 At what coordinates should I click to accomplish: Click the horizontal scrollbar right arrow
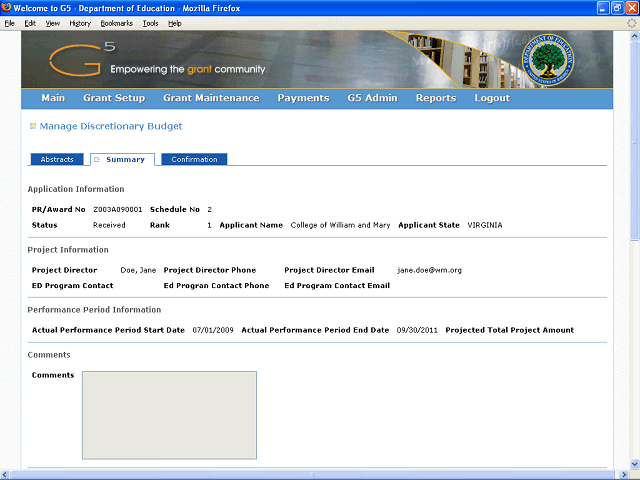[x=624, y=474]
